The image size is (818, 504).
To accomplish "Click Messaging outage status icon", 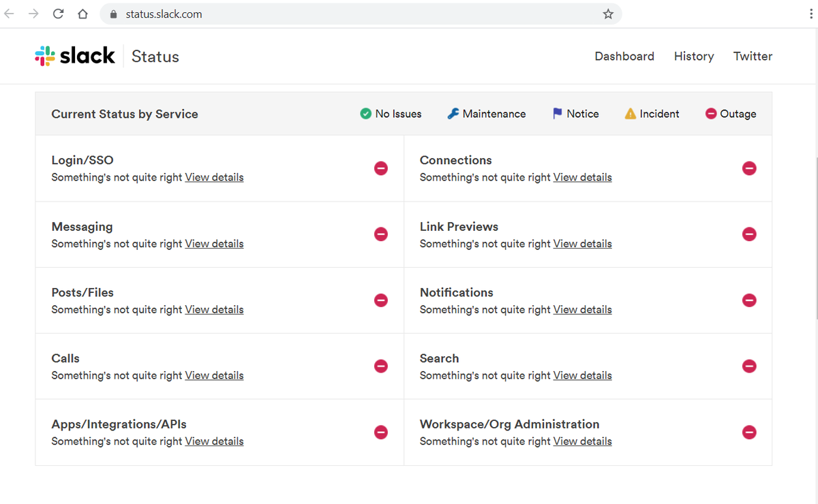I will coord(381,234).
